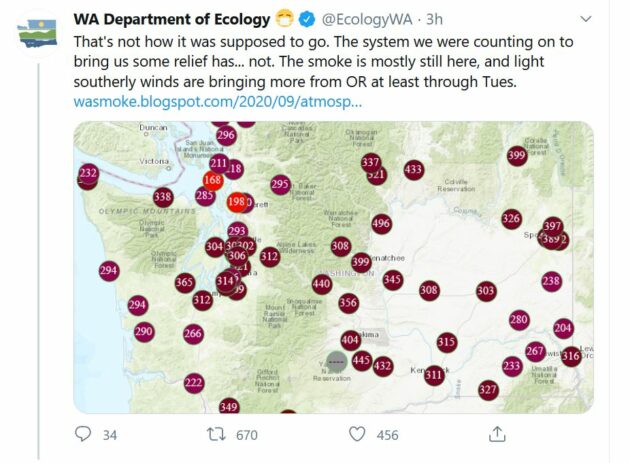The width and height of the screenshot is (630, 463).
Task: Click the reply speech bubble icon
Action: (83, 434)
